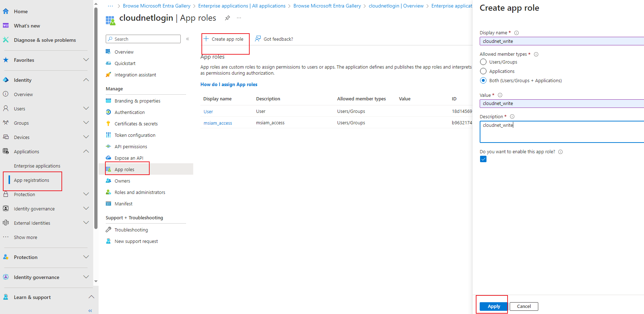This screenshot has width=644, height=314.
Task: Click the Cancel button
Action: point(524,306)
